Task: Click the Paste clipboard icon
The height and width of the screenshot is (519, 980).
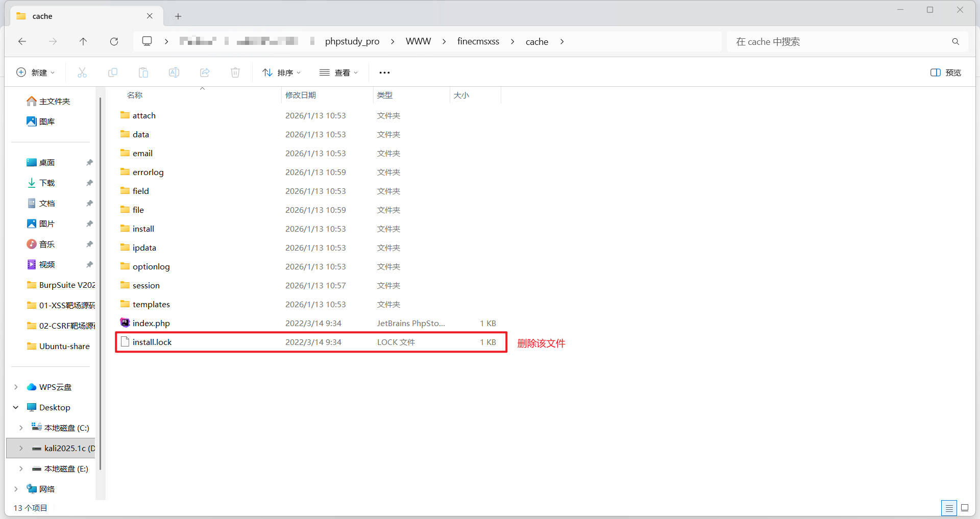Action: pos(143,72)
